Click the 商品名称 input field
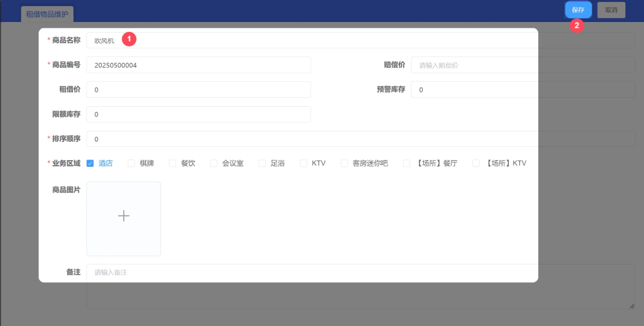The height and width of the screenshot is (326, 644). pos(314,40)
